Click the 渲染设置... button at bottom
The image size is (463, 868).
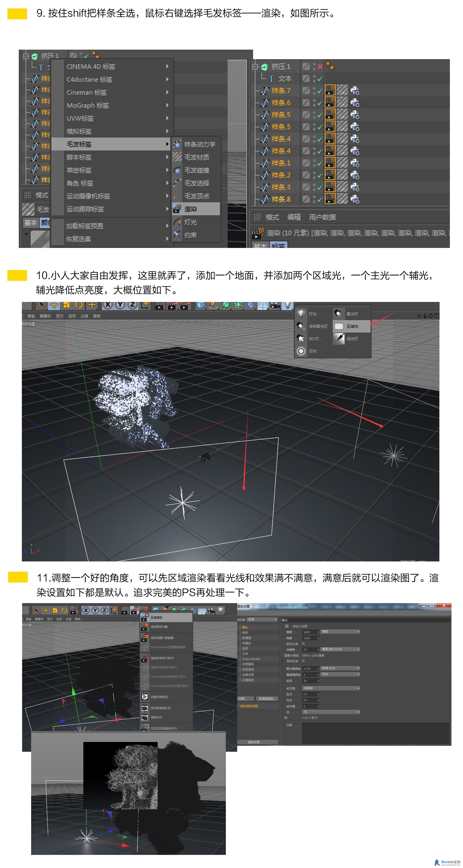coord(258,742)
